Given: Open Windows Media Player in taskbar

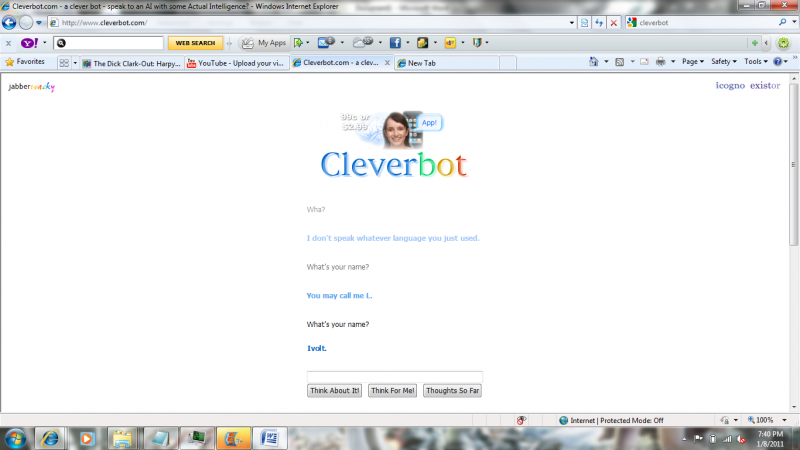Looking at the screenshot, I should pyautogui.click(x=86, y=438).
